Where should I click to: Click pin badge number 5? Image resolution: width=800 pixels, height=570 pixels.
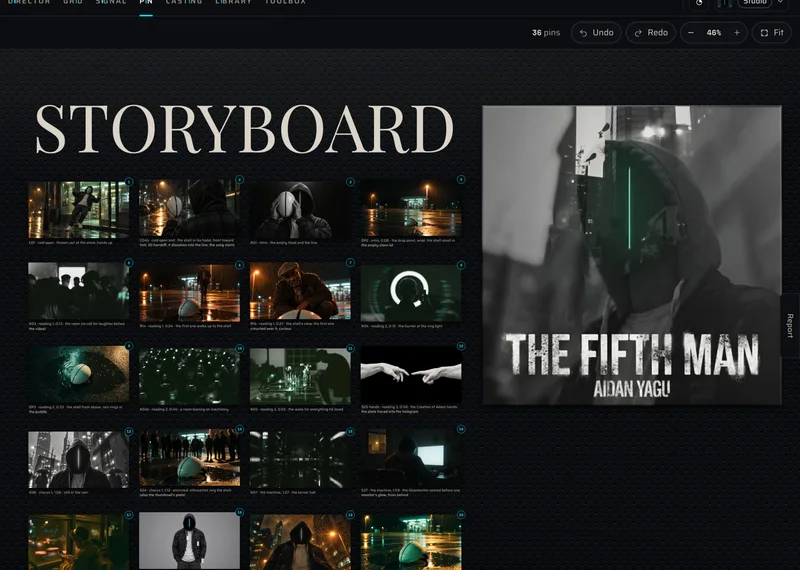pyautogui.click(x=129, y=263)
